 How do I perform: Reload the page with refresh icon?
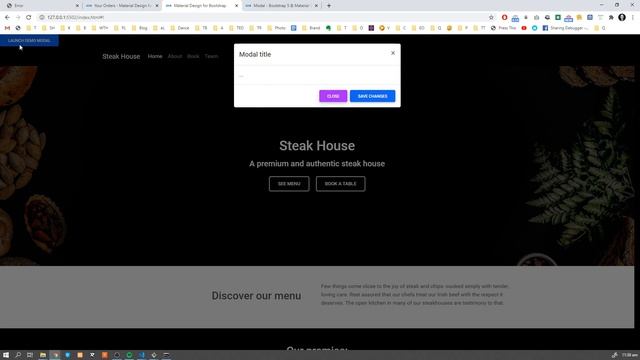click(29, 17)
